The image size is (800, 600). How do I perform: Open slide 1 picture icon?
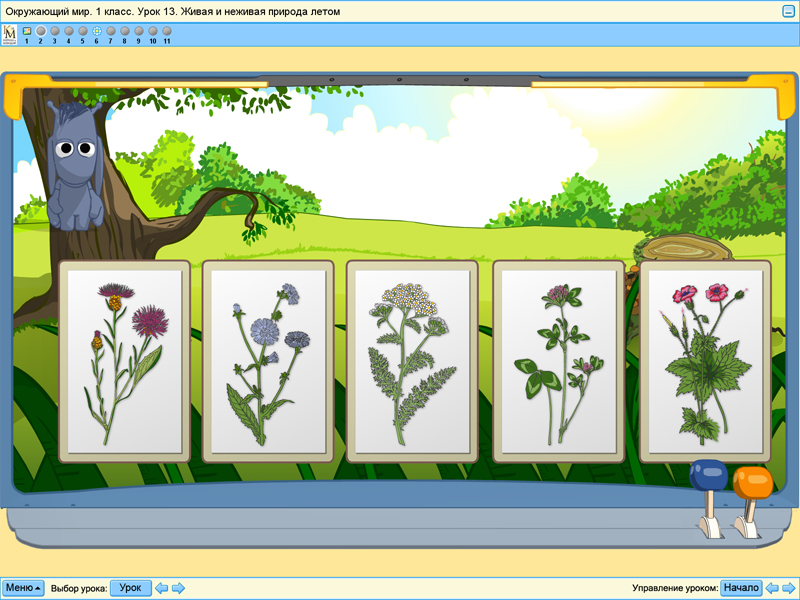pyautogui.click(x=26, y=31)
